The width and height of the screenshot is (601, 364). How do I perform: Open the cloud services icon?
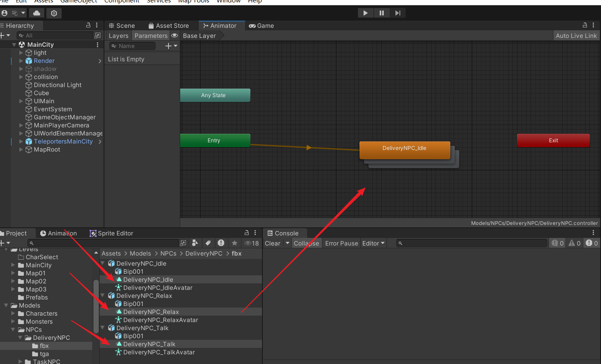[37, 13]
